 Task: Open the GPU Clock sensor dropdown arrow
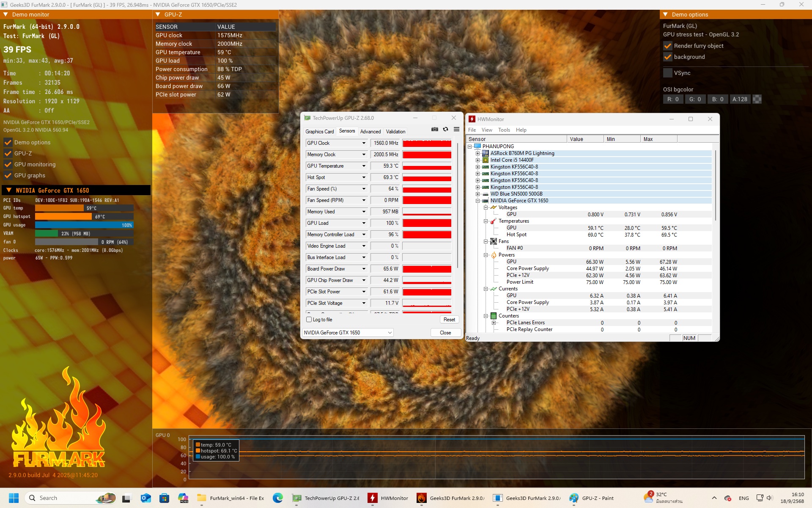(364, 143)
